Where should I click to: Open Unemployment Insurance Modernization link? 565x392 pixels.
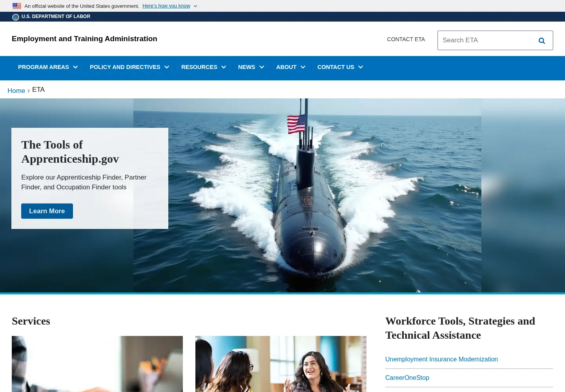441,359
